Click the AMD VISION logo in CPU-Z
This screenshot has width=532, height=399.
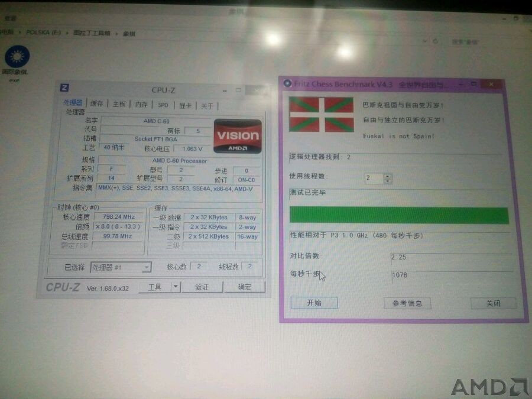[238, 136]
